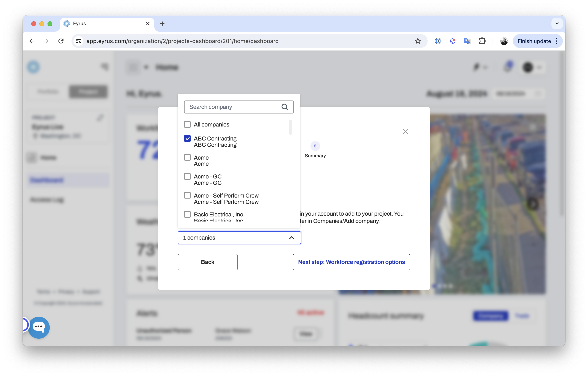Switch to the Eyrus browser tab
The image size is (588, 376).
point(107,23)
